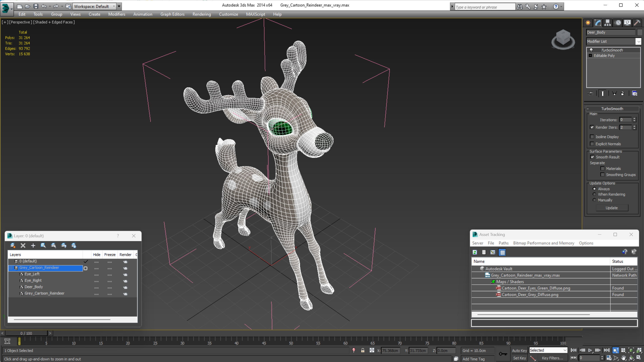Screen dimensions: 644x362
Task: Select Manually update option
Action: click(x=594, y=200)
